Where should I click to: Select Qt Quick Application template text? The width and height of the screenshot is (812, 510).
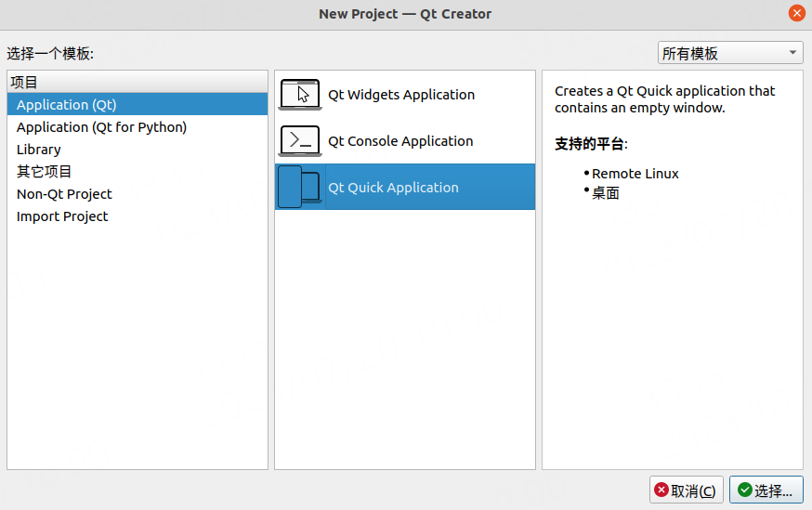click(x=393, y=188)
